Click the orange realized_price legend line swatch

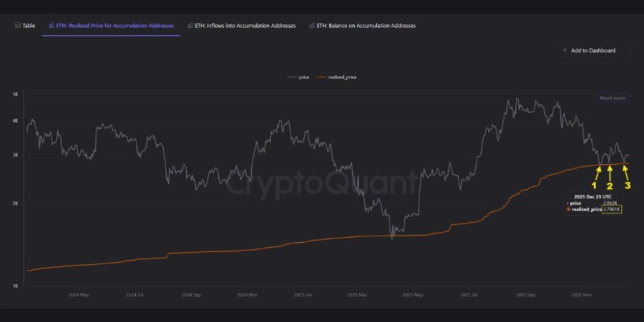click(x=322, y=77)
